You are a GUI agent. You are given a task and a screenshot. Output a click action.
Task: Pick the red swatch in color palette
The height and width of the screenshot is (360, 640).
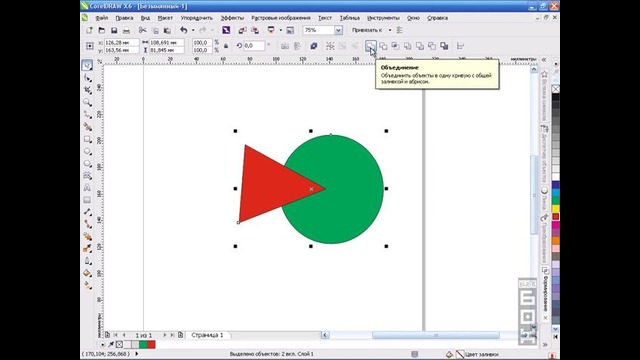pyautogui.click(x=556, y=217)
